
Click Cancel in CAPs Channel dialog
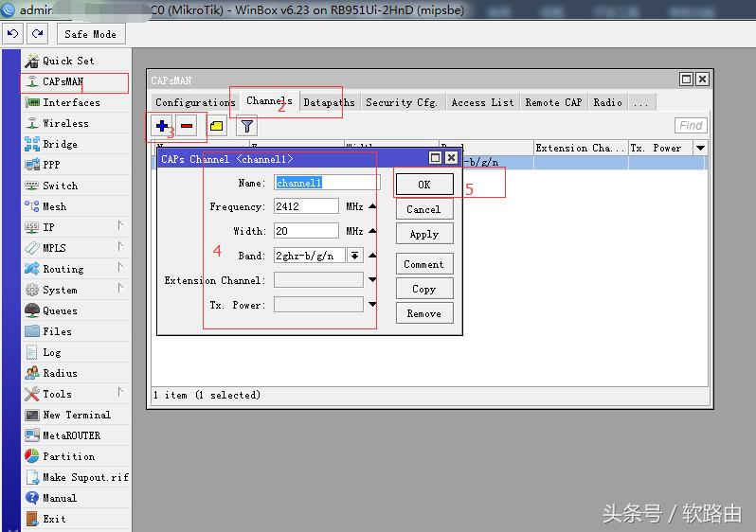(x=424, y=209)
